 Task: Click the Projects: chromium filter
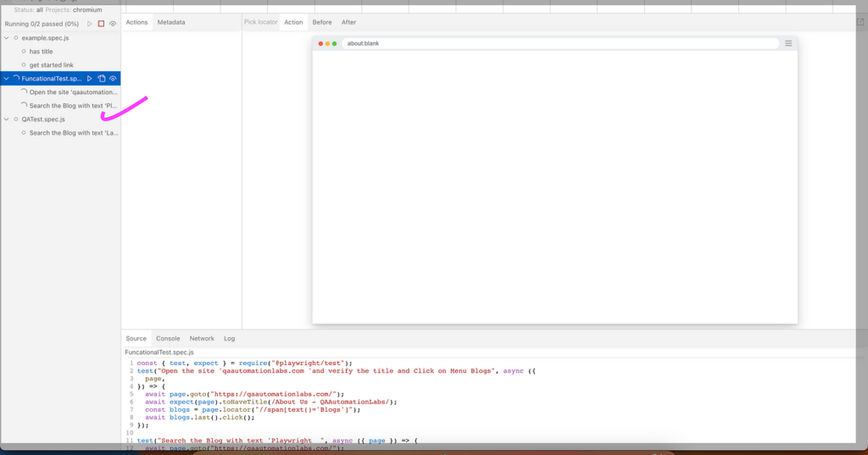74,10
